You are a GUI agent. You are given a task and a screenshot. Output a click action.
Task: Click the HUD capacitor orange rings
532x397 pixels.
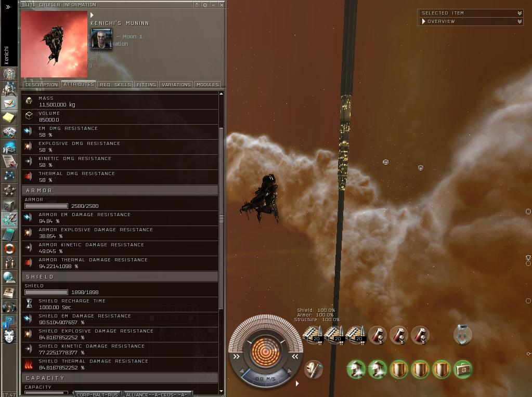coord(266,352)
